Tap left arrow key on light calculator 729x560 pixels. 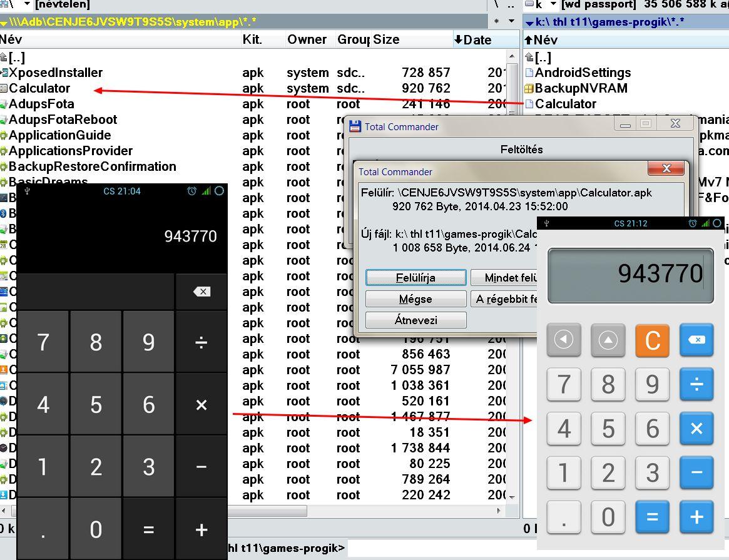(564, 340)
